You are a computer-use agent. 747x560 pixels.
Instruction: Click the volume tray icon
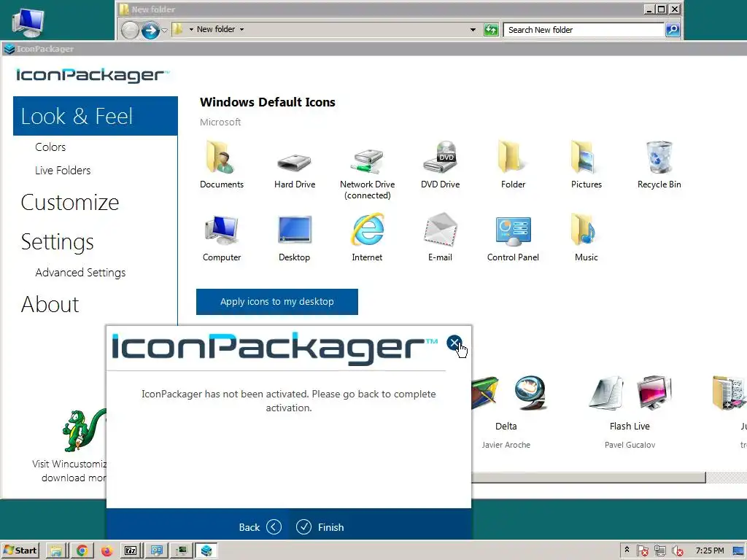click(x=677, y=551)
